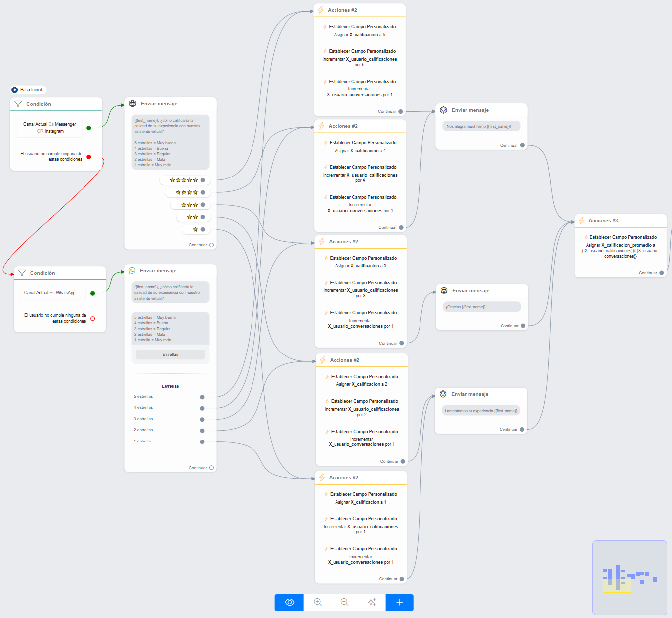The width and height of the screenshot is (672, 618).
Task: Select the five-star rating connector dot
Action: tap(203, 180)
